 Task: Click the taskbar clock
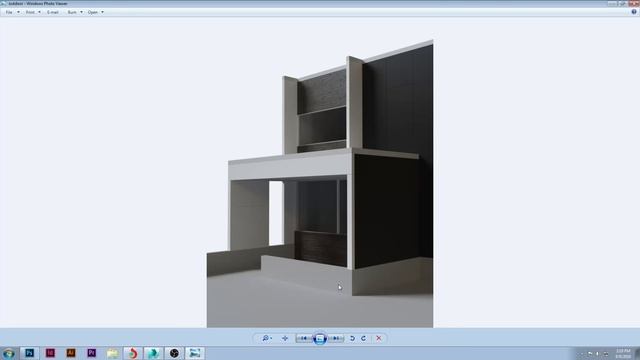click(623, 353)
